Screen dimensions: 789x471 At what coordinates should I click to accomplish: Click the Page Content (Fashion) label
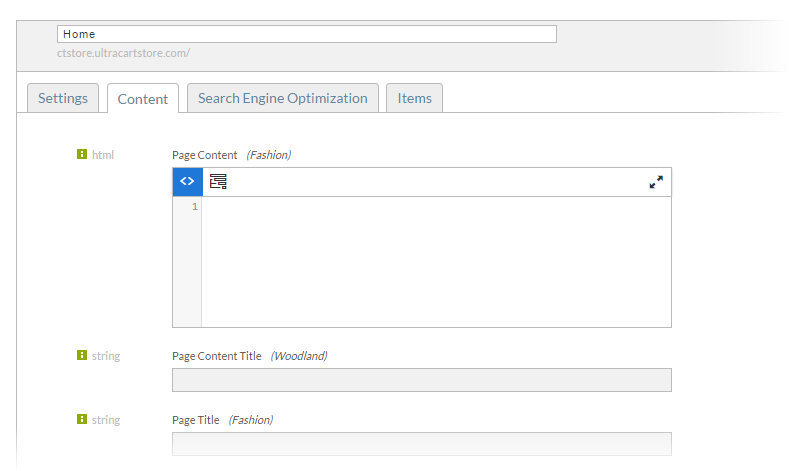231,155
